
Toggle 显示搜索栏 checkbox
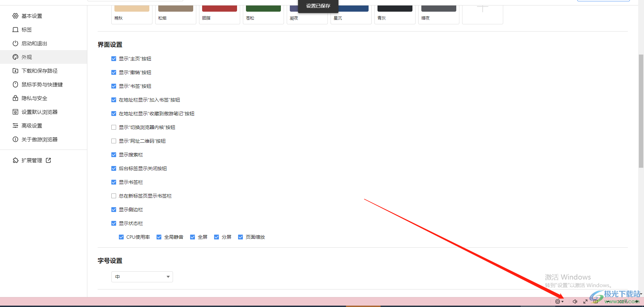[x=114, y=155]
